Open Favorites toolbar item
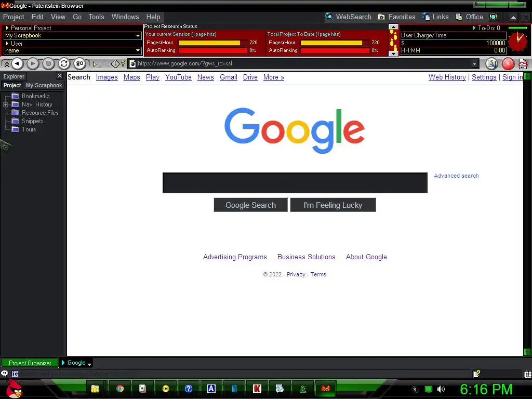532x399 pixels. coord(396,17)
